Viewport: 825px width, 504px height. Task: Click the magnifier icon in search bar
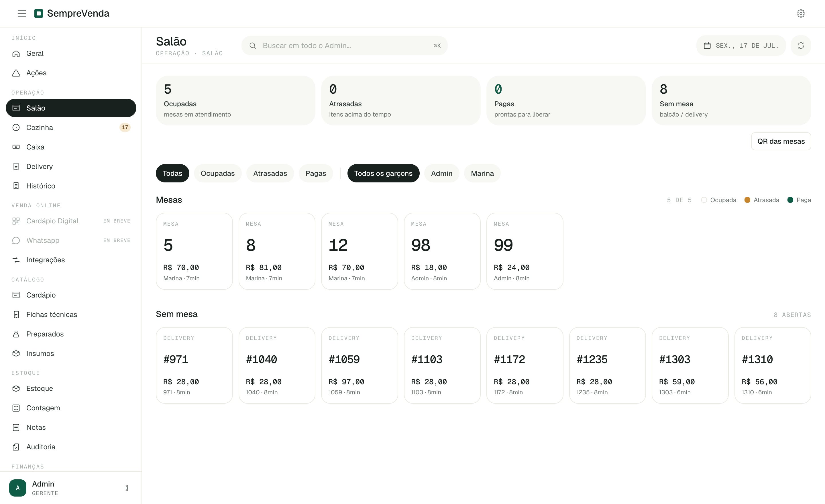point(253,46)
